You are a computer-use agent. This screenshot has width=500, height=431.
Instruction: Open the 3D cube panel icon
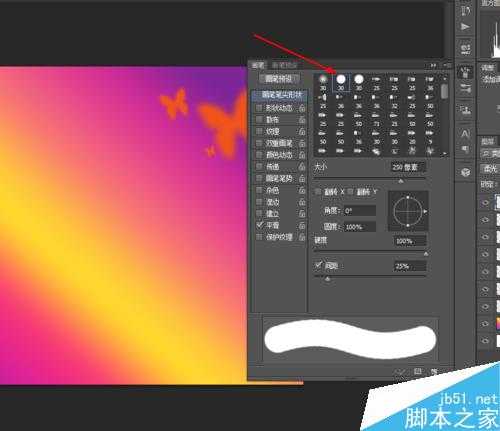[x=466, y=172]
